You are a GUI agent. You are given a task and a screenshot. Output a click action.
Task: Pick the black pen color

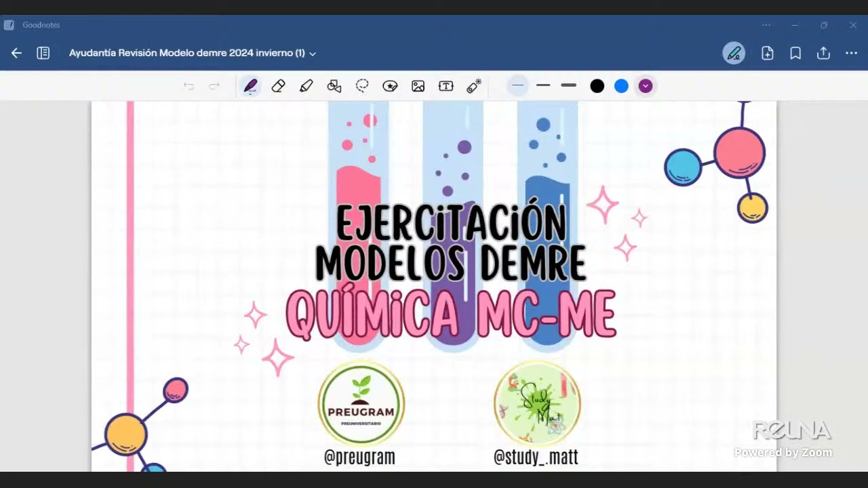(597, 86)
